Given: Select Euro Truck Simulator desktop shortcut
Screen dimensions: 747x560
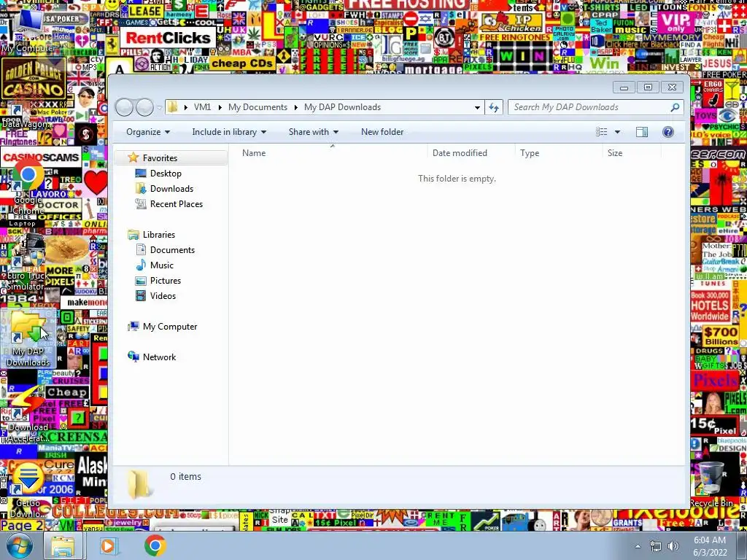Looking at the screenshot, I should (28, 262).
